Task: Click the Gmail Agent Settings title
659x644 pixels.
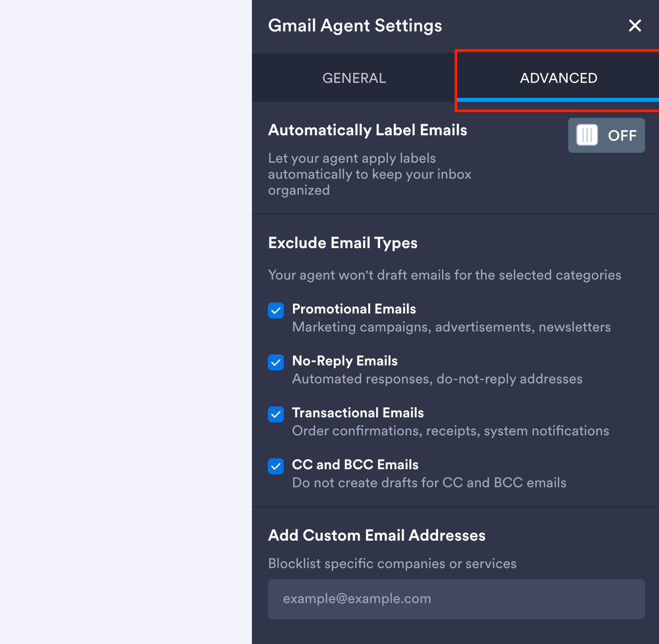Action: tap(355, 25)
